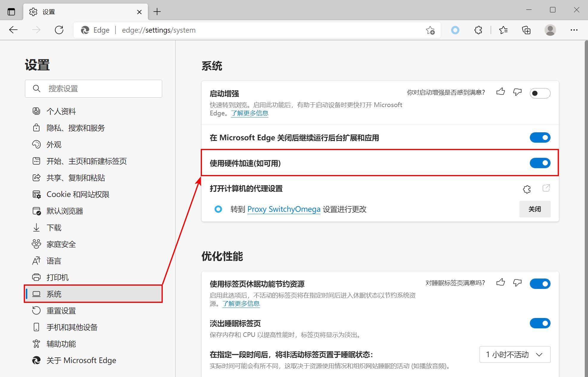This screenshot has height=377, width=588.
Task: Give thumbs down for 睡眠标签页
Action: pyautogui.click(x=517, y=282)
